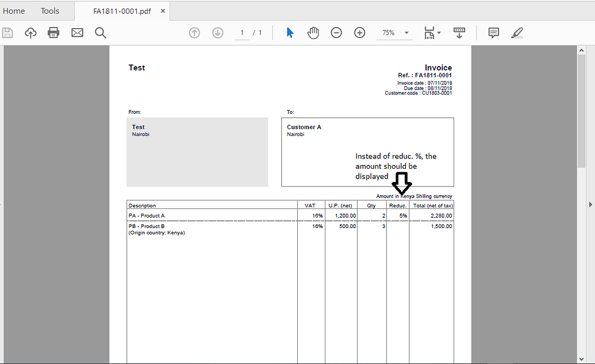Activate the Highlight Text tool
Screen dimensions: 595x364
516,33
